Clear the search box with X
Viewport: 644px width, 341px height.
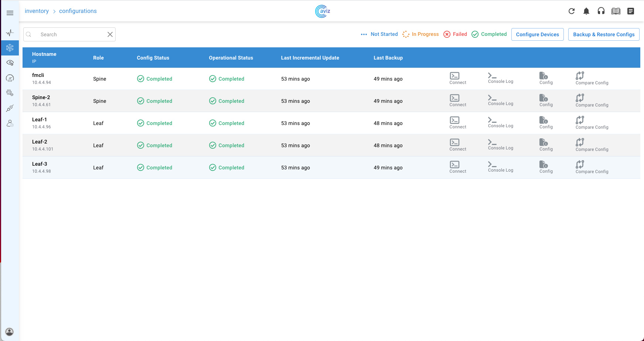[110, 34]
